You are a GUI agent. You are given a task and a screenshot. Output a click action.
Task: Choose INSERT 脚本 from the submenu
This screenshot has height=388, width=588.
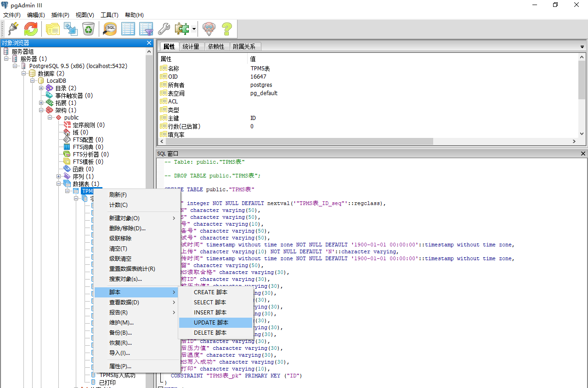pos(215,313)
